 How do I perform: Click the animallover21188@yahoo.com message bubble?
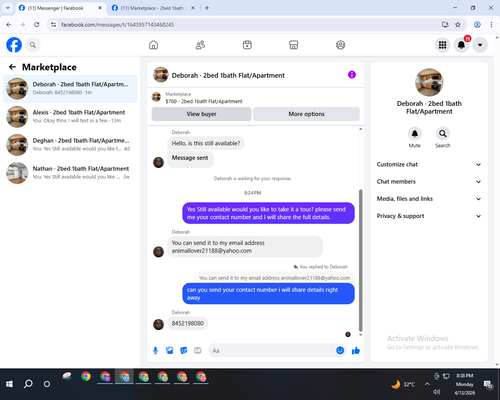(x=245, y=247)
